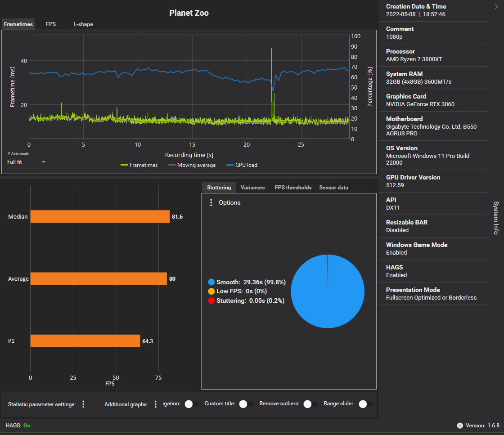Image resolution: width=504 pixels, height=435 pixels.
Task: Click the Stuttering legend red dot
Action: point(211,300)
